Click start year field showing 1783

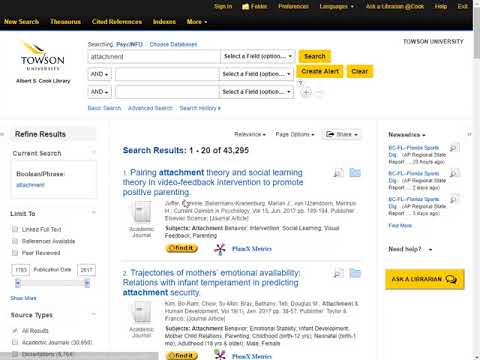[x=21, y=270]
